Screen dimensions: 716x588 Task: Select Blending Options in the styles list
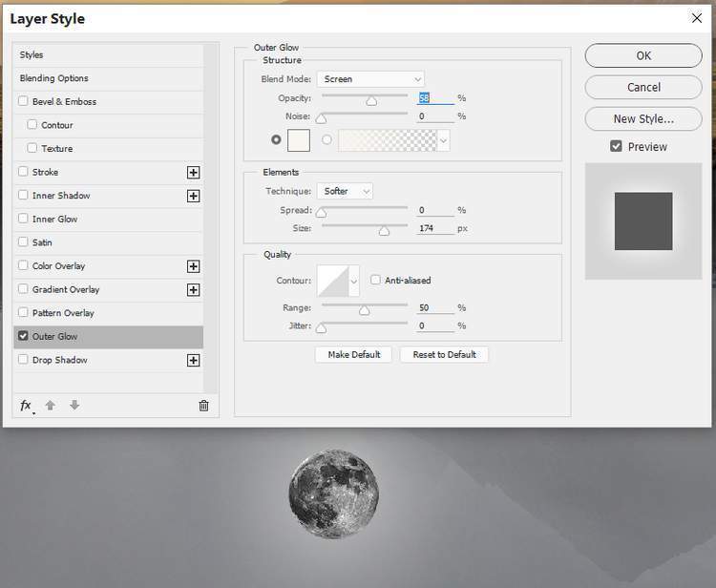54,78
